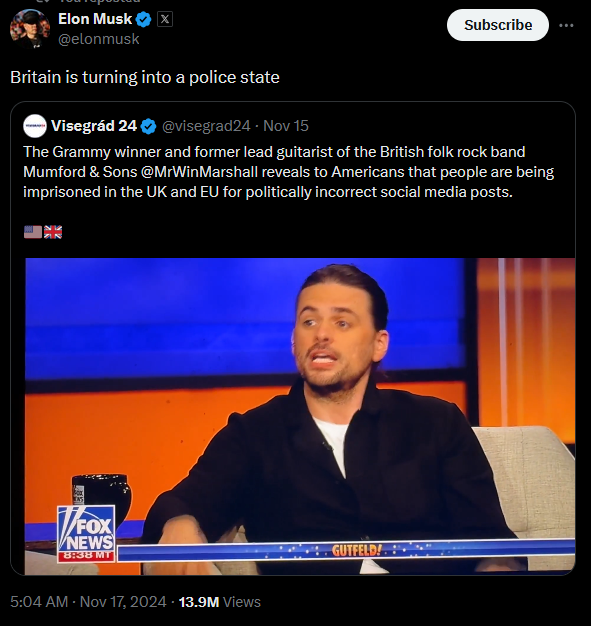Open the Nov 15 quoted post date

click(x=286, y=126)
